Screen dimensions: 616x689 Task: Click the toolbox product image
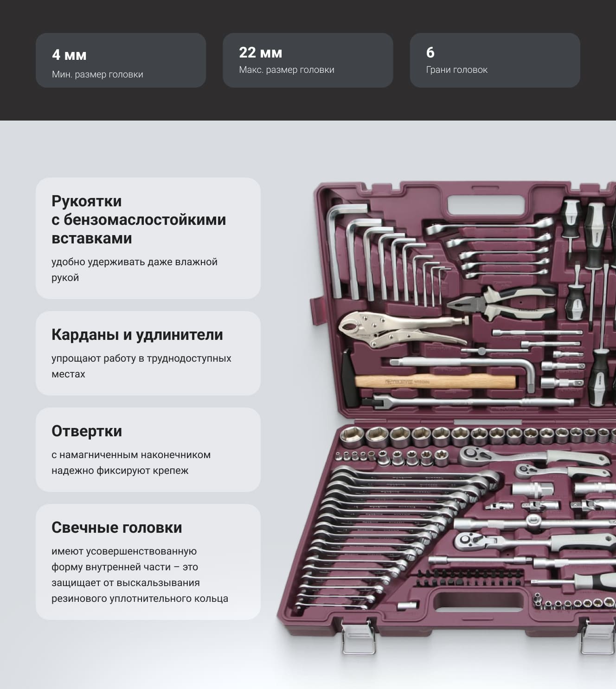[x=446, y=417]
